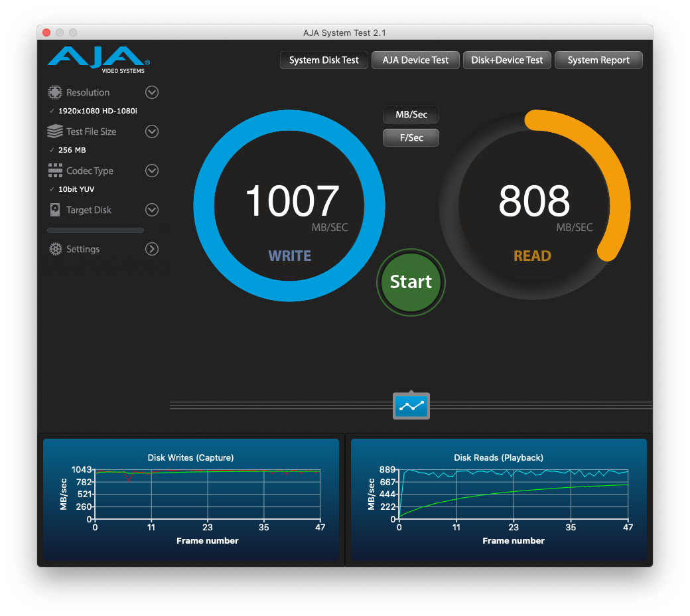Click the AJA Video Systems logo
Viewport: 690px width, 616px height.
[x=99, y=60]
